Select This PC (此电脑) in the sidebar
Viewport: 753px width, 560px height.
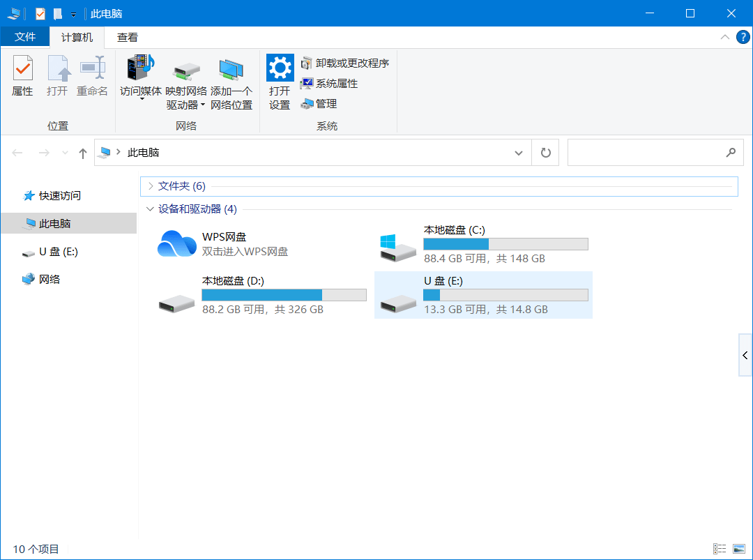pos(69,223)
